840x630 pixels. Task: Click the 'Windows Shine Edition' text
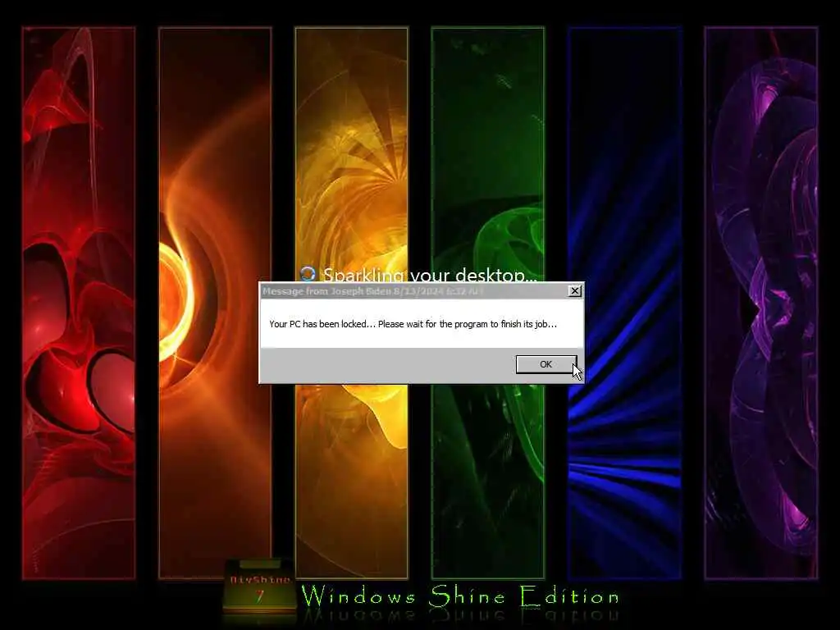coord(459,596)
